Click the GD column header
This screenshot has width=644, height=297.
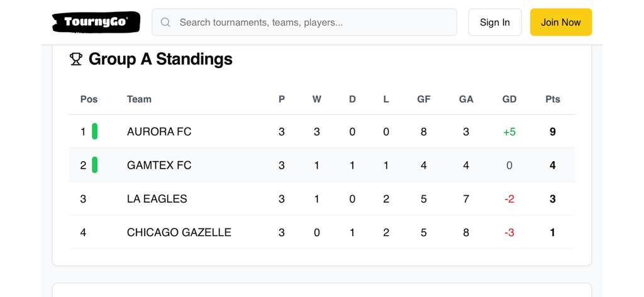tap(509, 99)
